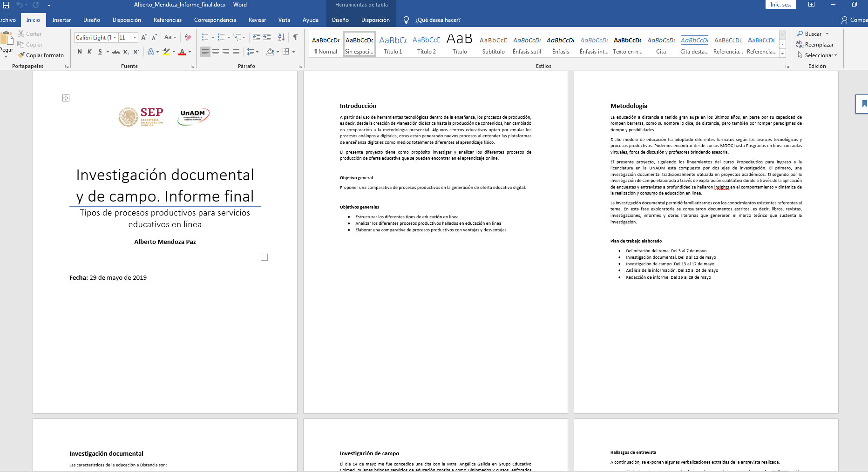
Task: Open the Archivo menu
Action: [x=8, y=20]
